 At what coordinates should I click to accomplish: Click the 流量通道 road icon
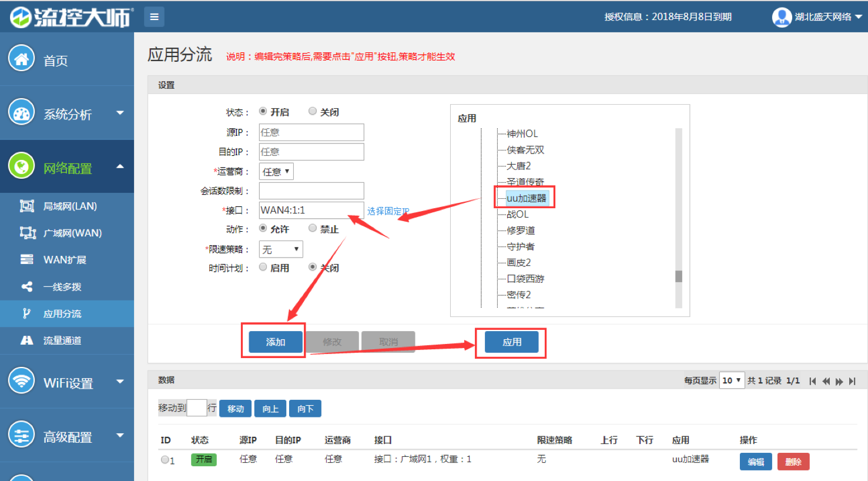click(x=27, y=340)
